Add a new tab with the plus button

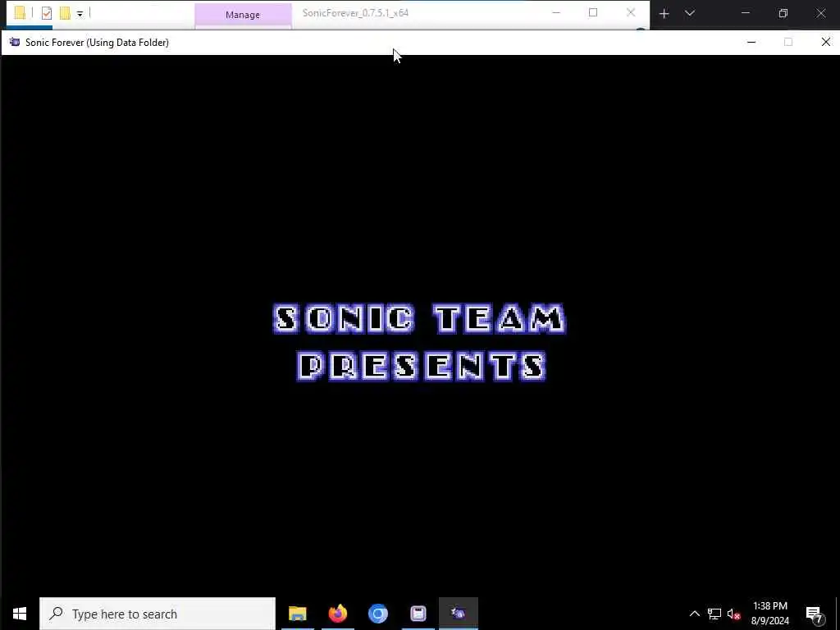[x=664, y=14]
